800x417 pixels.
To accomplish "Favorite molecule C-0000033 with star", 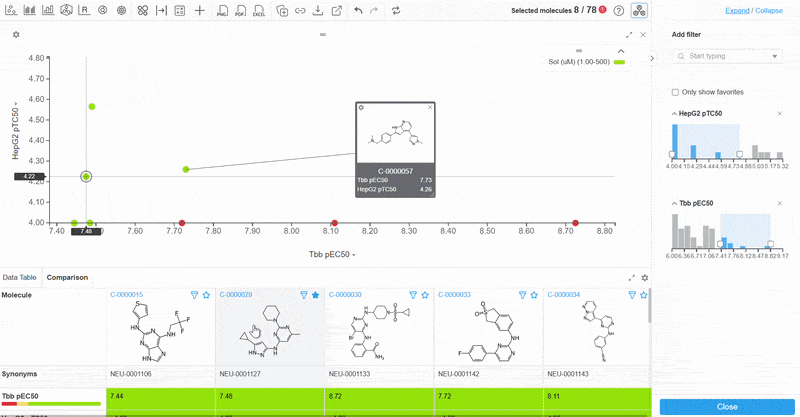I will coord(534,295).
